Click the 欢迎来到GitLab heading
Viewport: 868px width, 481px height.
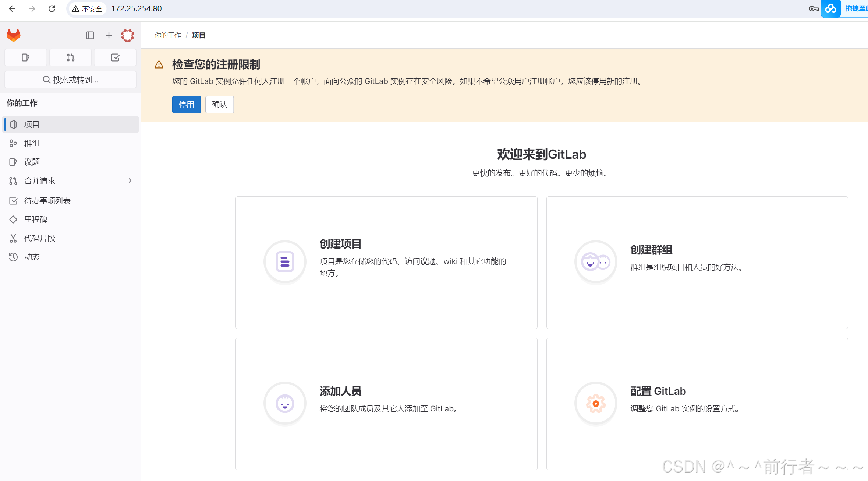(x=542, y=154)
